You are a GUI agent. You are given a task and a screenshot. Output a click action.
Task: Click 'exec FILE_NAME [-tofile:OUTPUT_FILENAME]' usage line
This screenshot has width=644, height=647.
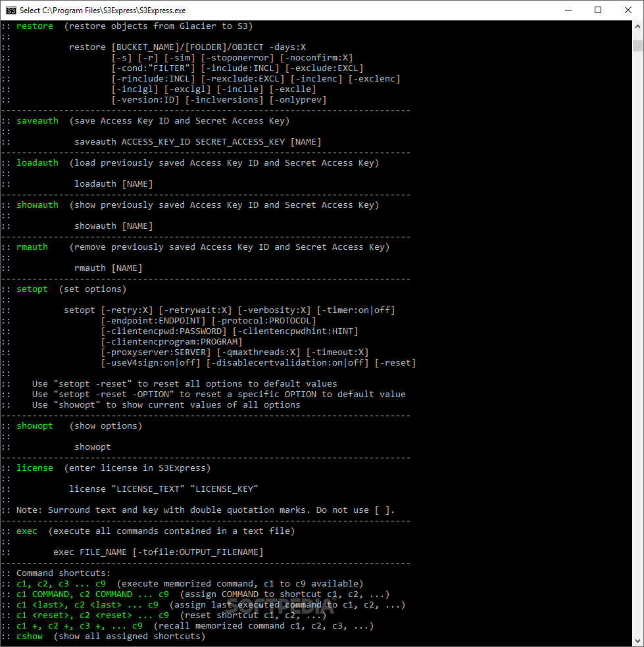coord(159,552)
